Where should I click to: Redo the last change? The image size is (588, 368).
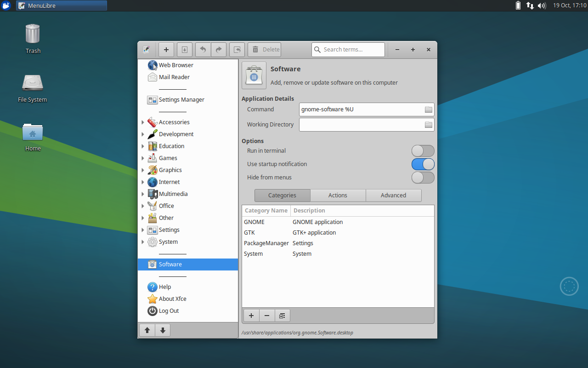click(x=219, y=49)
